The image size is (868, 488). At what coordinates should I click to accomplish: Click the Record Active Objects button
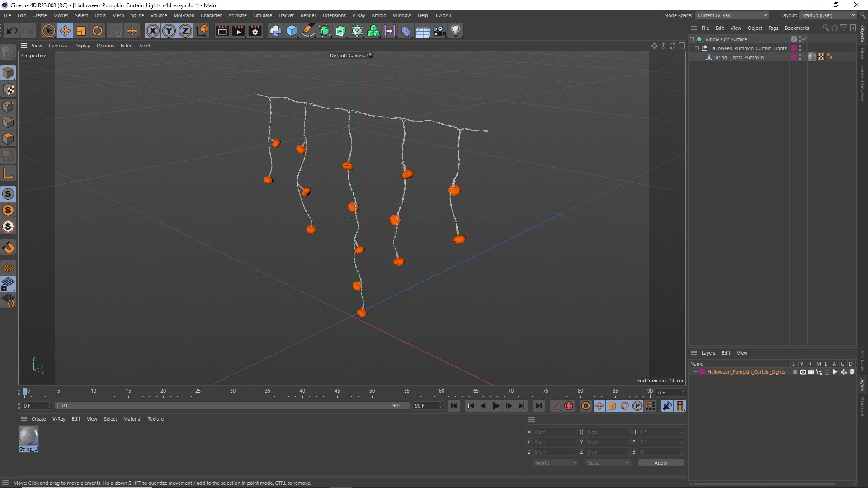pyautogui.click(x=556, y=406)
